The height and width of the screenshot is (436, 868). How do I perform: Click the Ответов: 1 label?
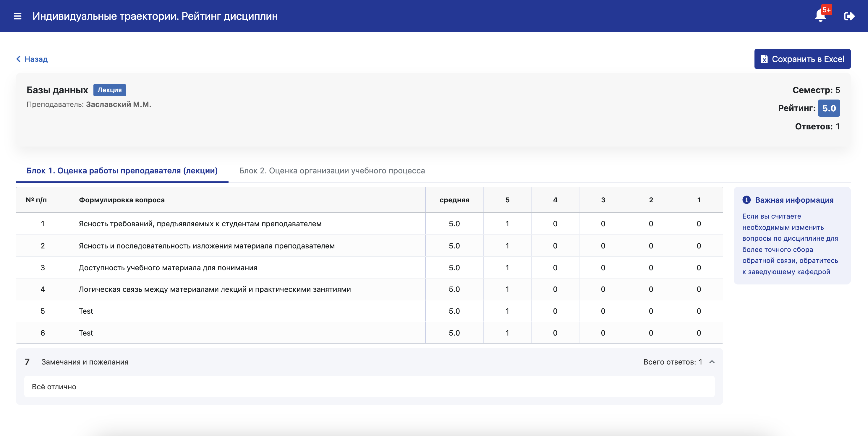click(817, 127)
